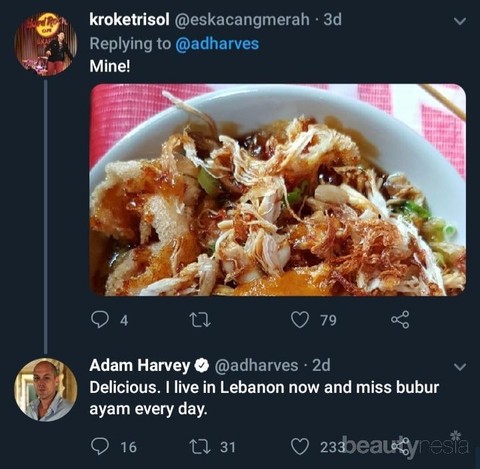Open the '2d' timestamp of Adam's tweet
The height and width of the screenshot is (469, 480).
coord(321,365)
